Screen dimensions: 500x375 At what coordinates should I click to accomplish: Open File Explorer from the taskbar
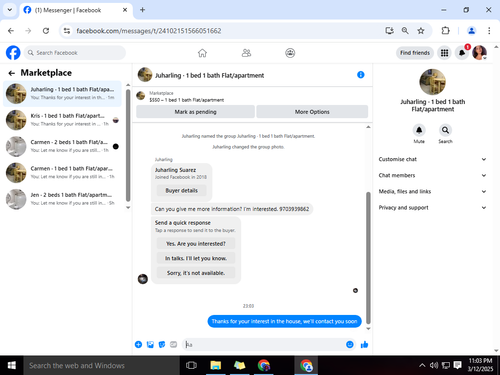[x=215, y=365]
